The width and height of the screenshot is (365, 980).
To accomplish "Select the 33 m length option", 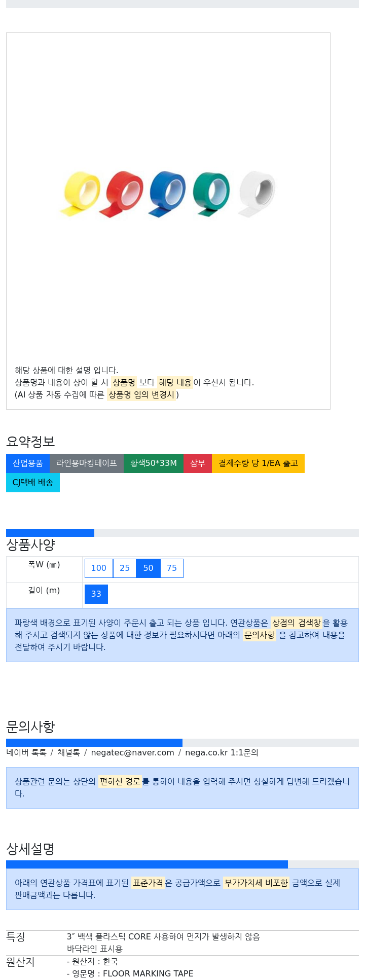I will coord(96,594).
